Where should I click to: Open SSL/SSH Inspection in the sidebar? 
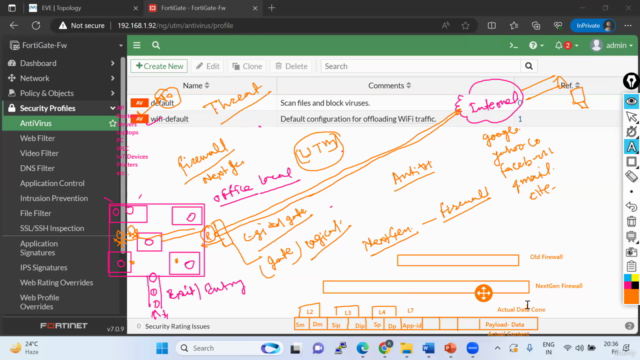coord(52,229)
